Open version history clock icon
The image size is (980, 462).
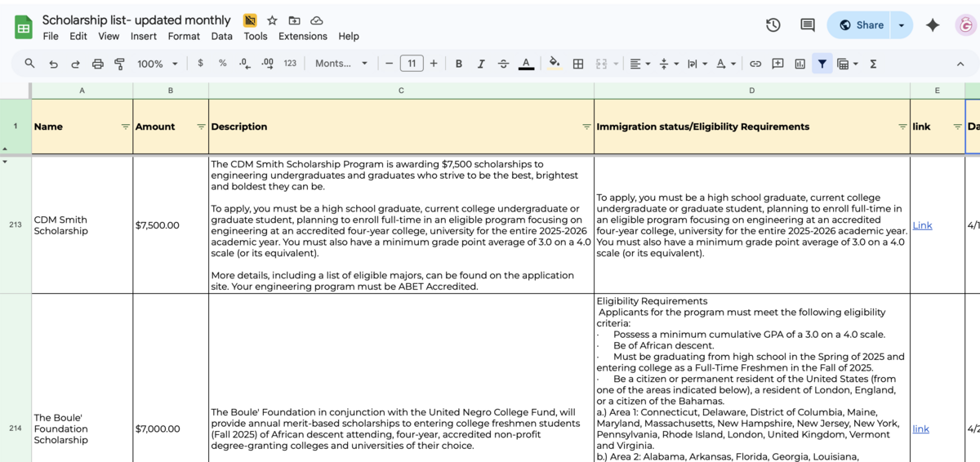coord(773,25)
